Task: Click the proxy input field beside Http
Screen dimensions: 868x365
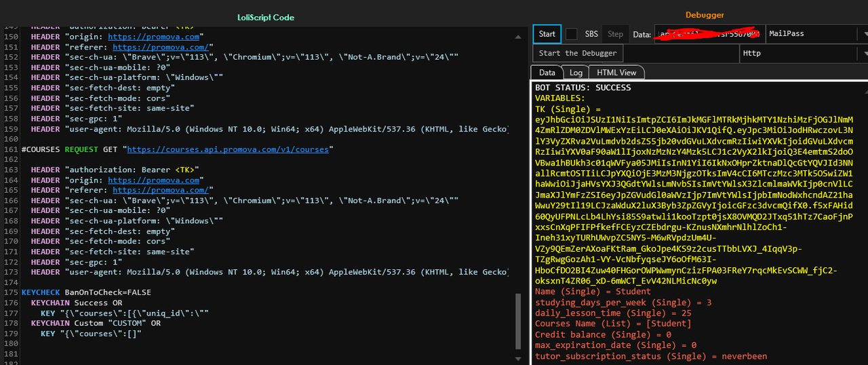Action: pos(680,53)
